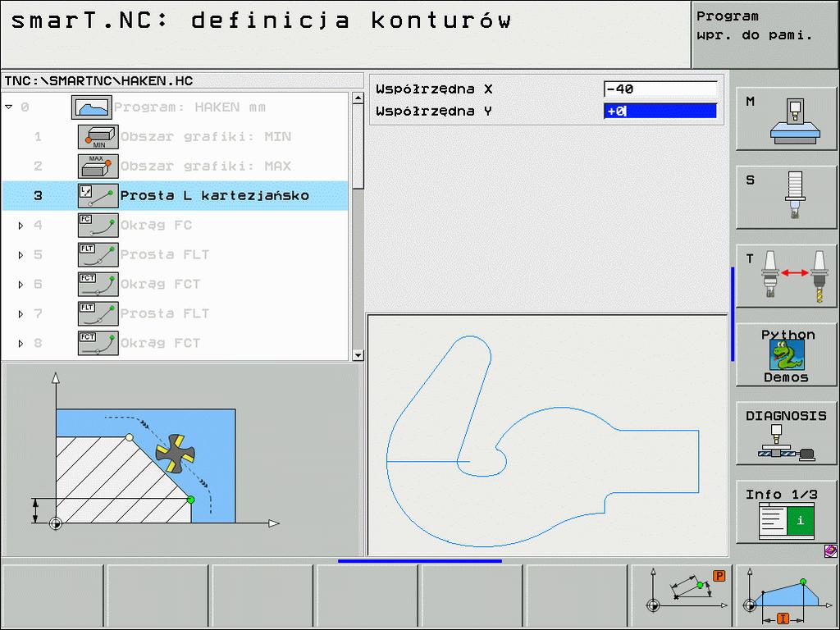This screenshot has height=630, width=840.
Task: Open the Info 1/3 softkey
Action: coord(786,512)
